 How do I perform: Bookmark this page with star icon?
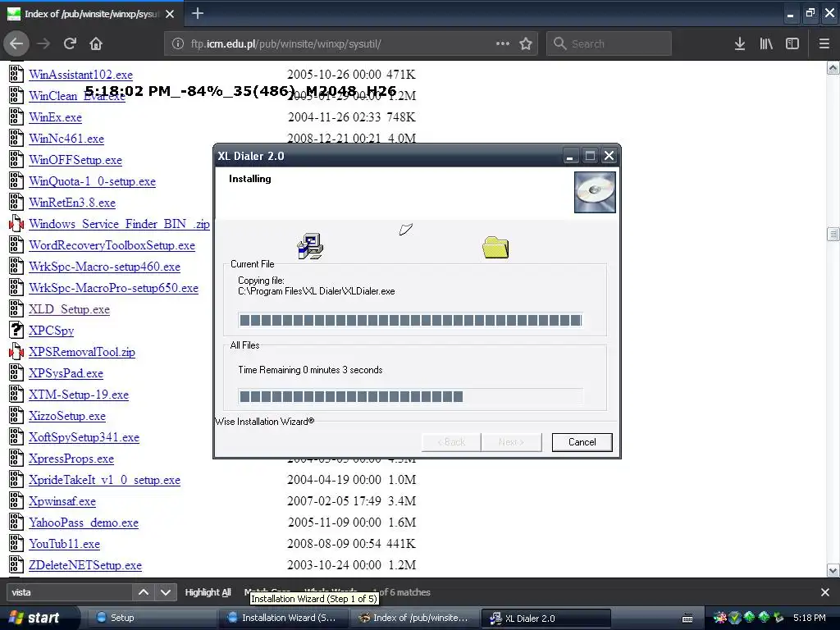pos(526,44)
